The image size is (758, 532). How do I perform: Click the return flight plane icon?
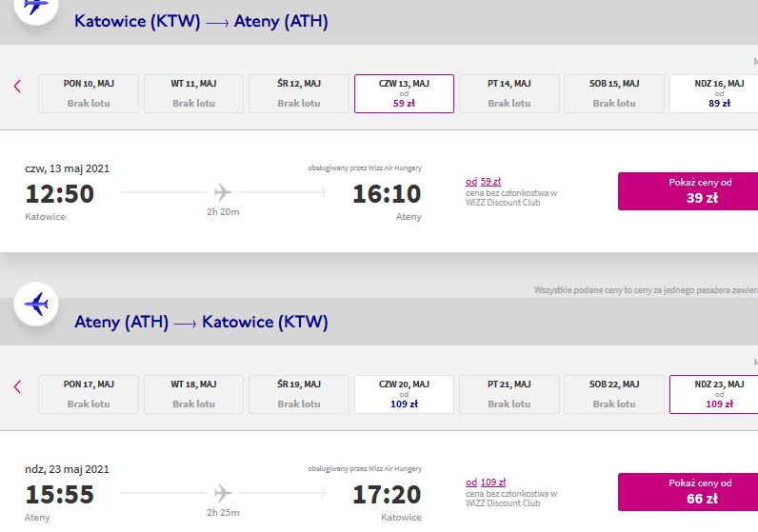click(x=36, y=304)
